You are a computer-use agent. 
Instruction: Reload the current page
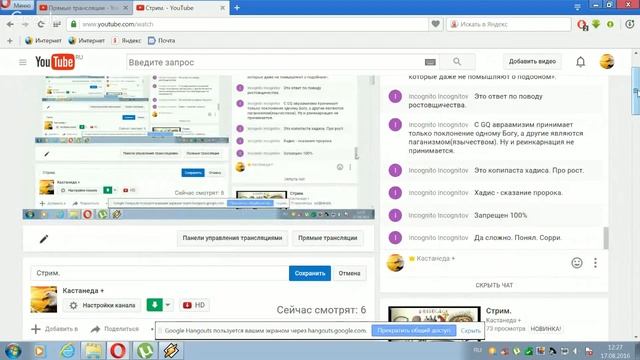pos(41,24)
